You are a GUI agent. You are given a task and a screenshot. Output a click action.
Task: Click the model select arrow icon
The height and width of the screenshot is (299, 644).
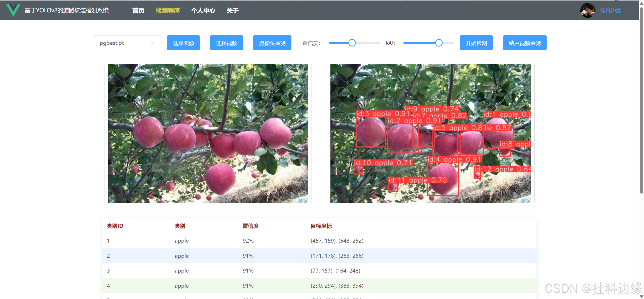(x=153, y=43)
